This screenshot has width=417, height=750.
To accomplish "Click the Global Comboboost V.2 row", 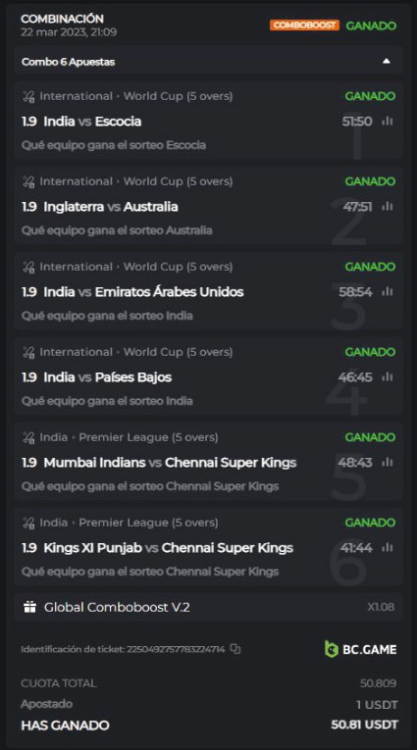I will pos(208,607).
